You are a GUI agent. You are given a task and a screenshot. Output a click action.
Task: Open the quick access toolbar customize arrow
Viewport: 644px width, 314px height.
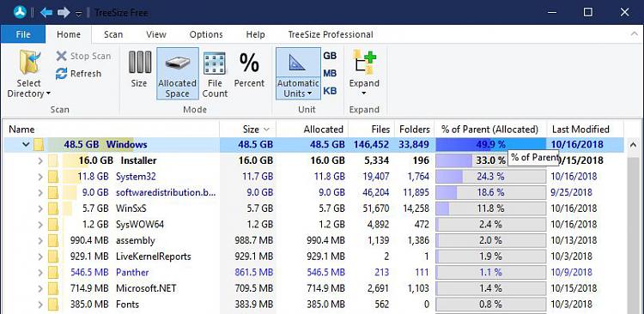[x=78, y=14]
